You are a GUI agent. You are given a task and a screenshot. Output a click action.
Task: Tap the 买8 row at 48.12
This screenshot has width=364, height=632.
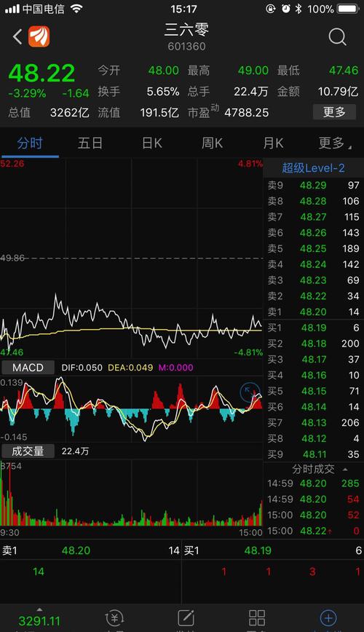coord(313,438)
